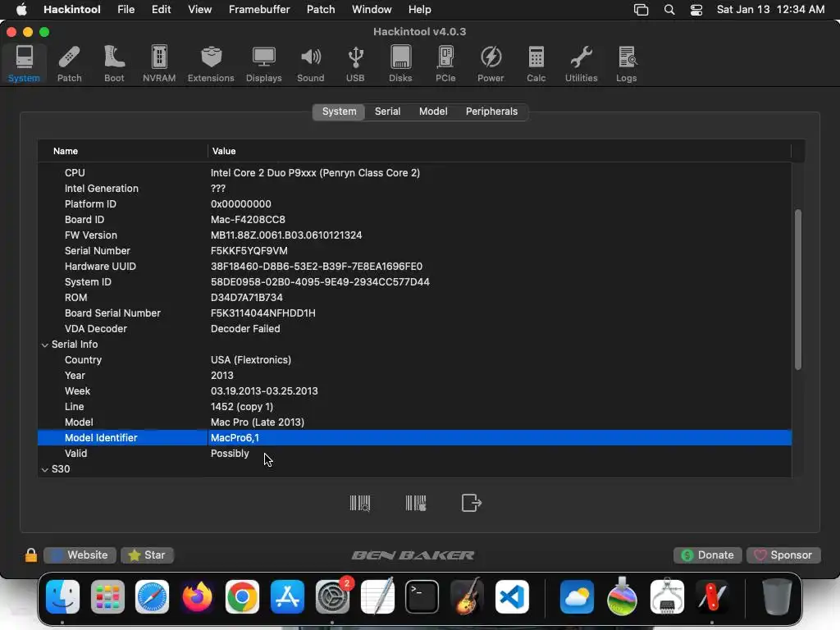Open App Store from the Dock
Image resolution: width=840 pixels, height=630 pixels.
pos(287,596)
